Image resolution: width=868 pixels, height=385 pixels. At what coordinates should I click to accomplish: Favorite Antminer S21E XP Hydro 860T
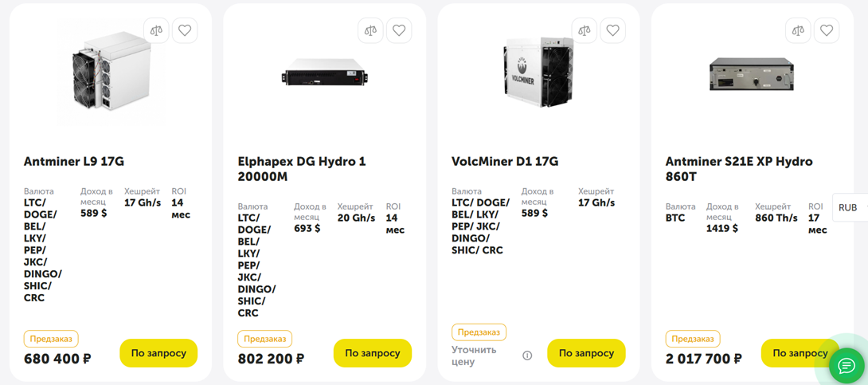(827, 31)
